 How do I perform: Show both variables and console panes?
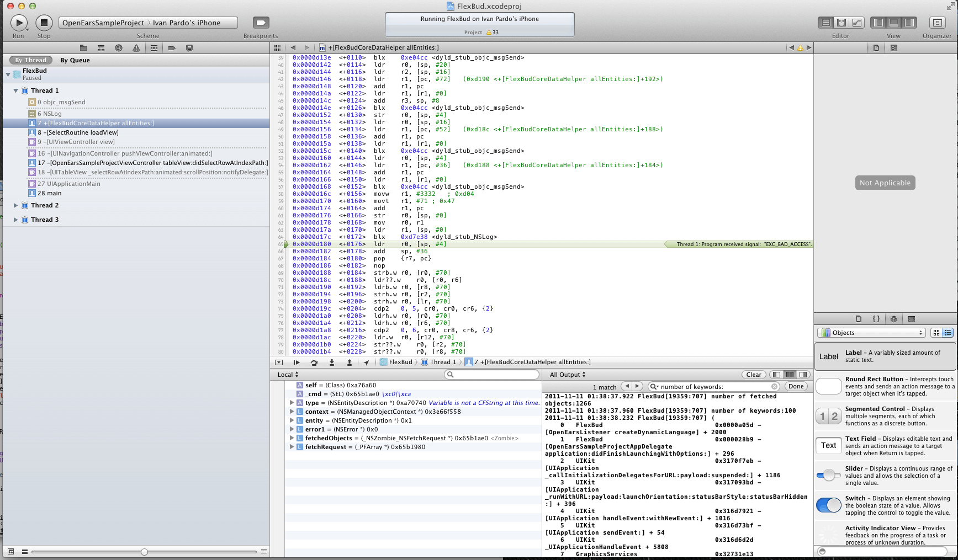(790, 375)
